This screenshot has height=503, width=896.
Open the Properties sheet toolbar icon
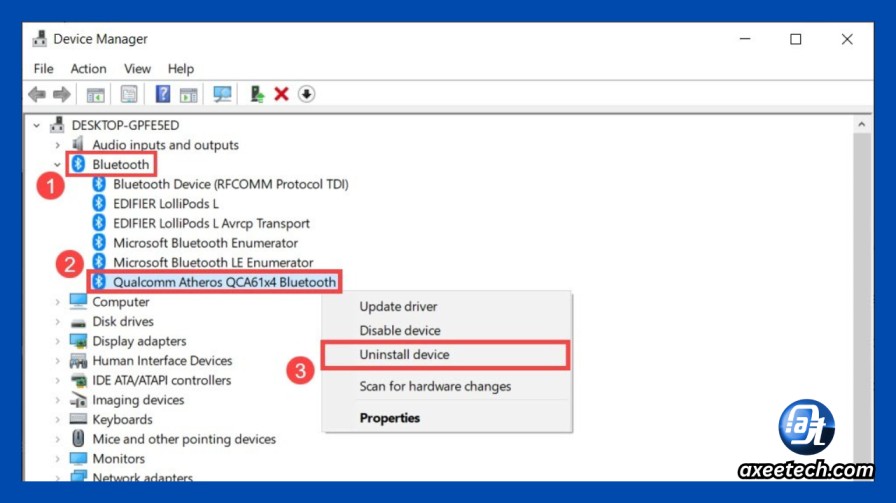[x=129, y=94]
